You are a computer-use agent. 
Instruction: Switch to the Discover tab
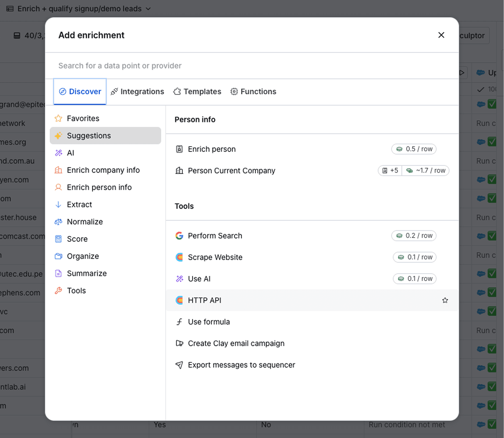(80, 91)
